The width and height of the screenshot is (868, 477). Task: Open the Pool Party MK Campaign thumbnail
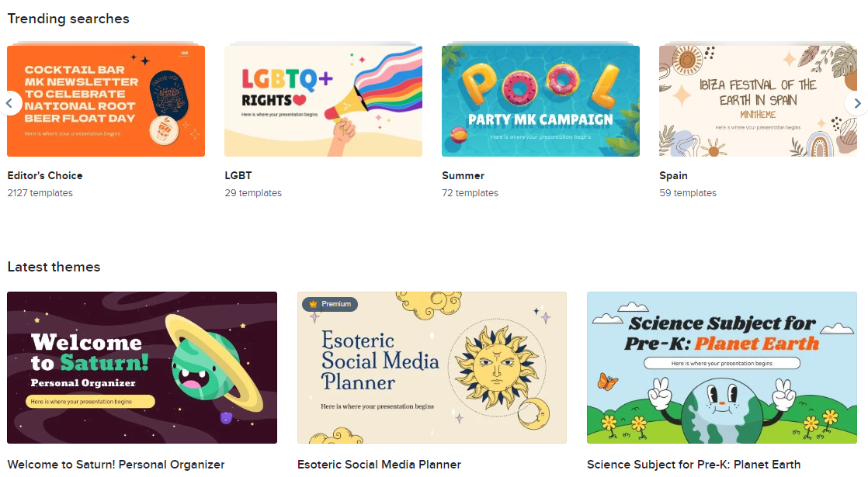[541, 101]
